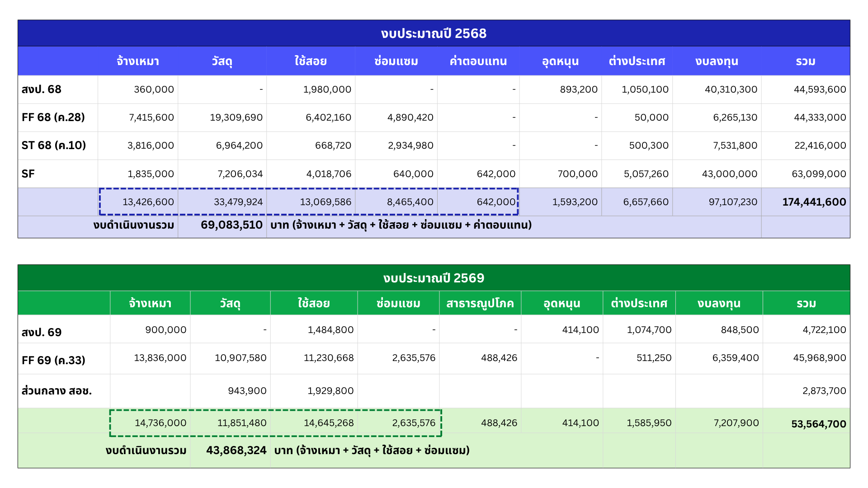Click the งบประมาณปี 2569 title header
868x488 pixels.
434,278
